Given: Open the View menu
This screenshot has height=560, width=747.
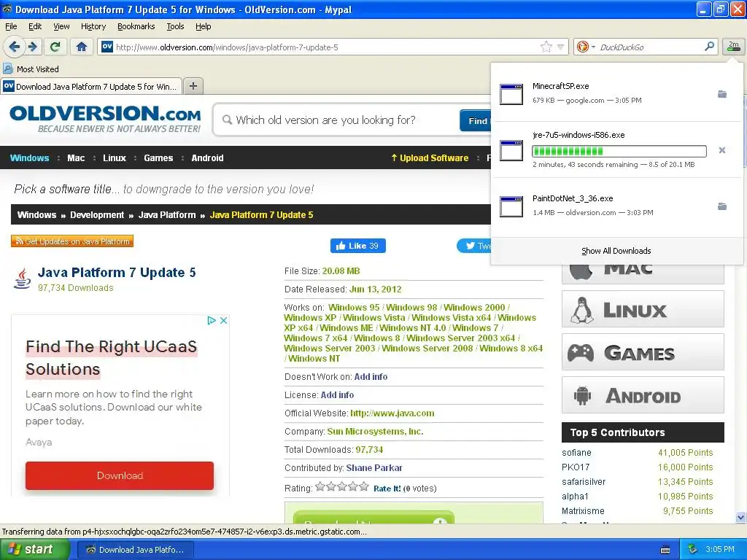Looking at the screenshot, I should pos(61,26).
